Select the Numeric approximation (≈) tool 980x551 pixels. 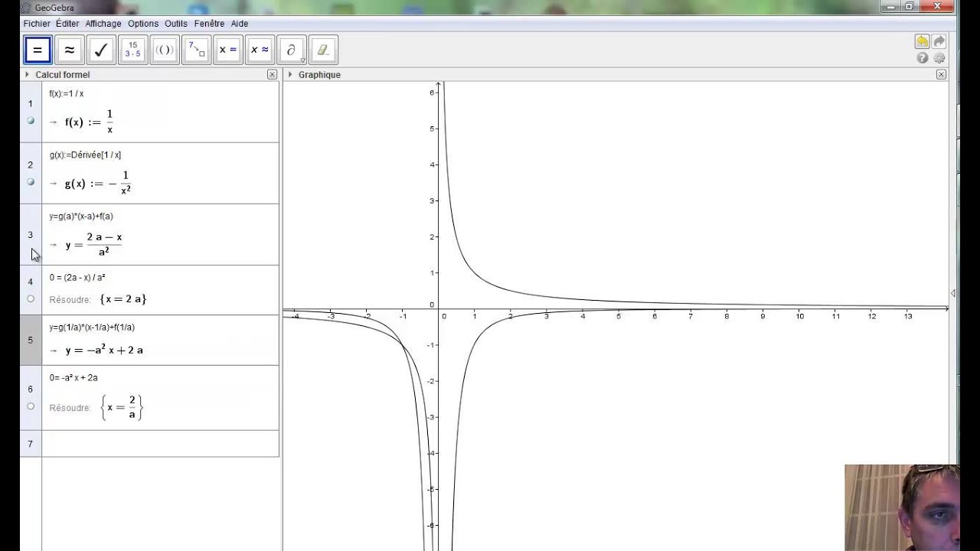click(69, 50)
